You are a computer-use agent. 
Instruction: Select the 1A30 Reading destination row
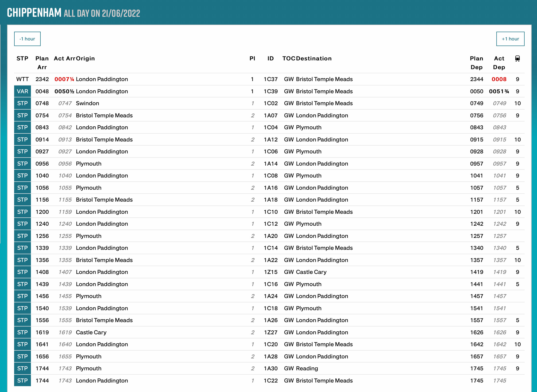click(307, 368)
